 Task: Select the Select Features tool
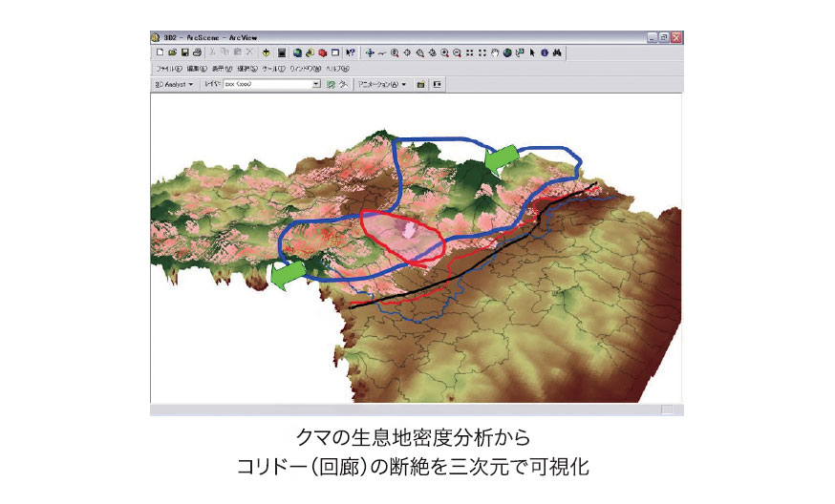coord(520,52)
